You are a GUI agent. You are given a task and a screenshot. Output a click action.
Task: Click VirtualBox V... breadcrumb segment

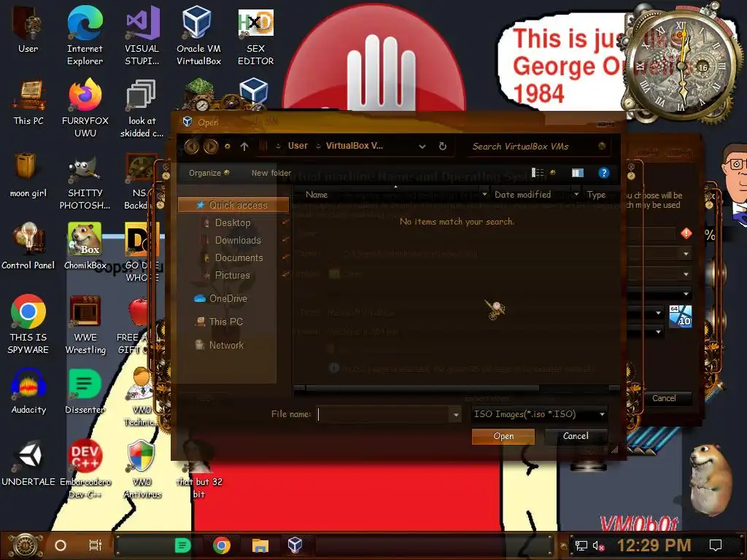[x=354, y=146]
